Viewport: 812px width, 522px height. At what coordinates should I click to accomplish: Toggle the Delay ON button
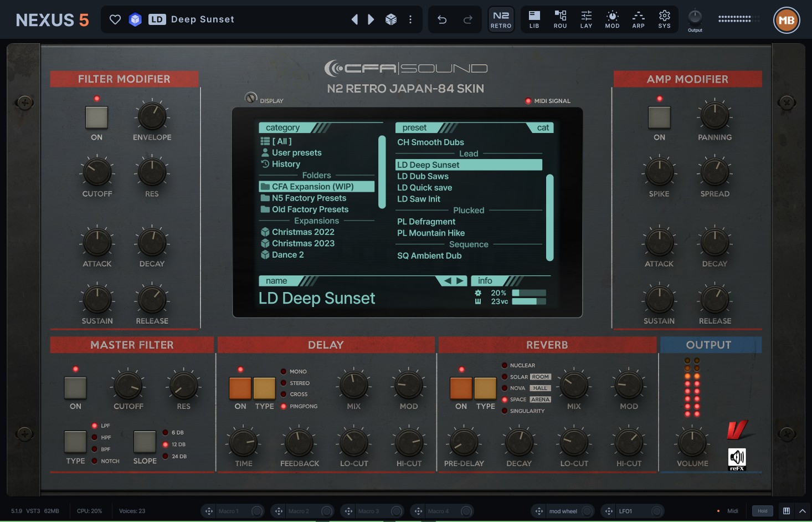(240, 388)
